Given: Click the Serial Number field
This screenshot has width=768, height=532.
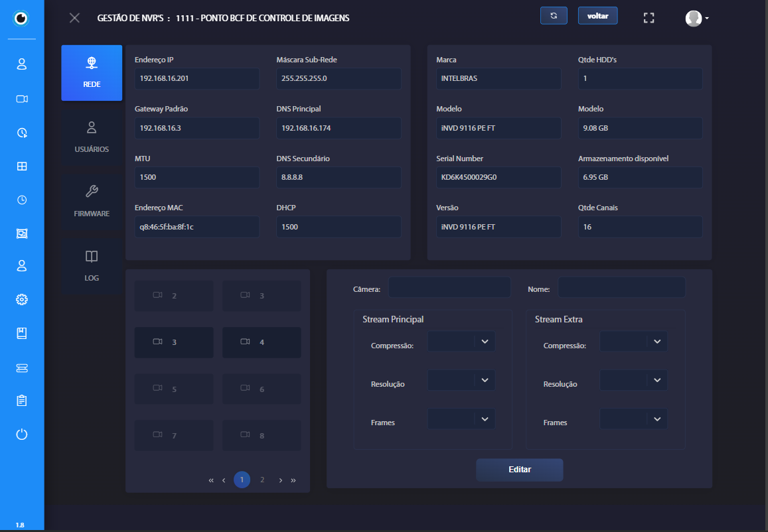Looking at the screenshot, I should (x=499, y=177).
